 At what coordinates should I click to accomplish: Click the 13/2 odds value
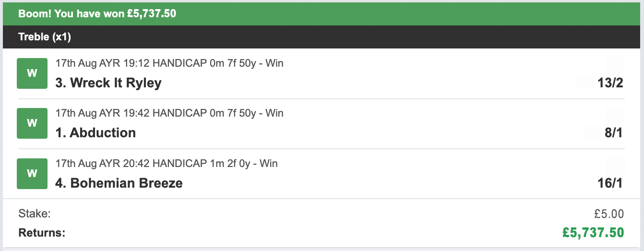610,83
